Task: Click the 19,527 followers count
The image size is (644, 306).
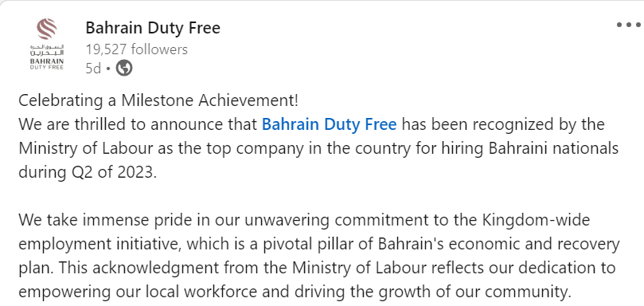Action: [136, 49]
